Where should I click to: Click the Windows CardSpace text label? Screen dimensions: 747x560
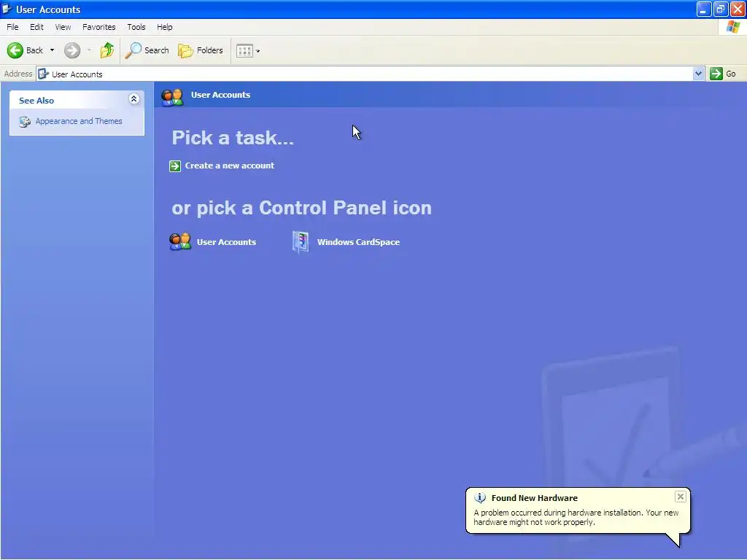point(358,242)
